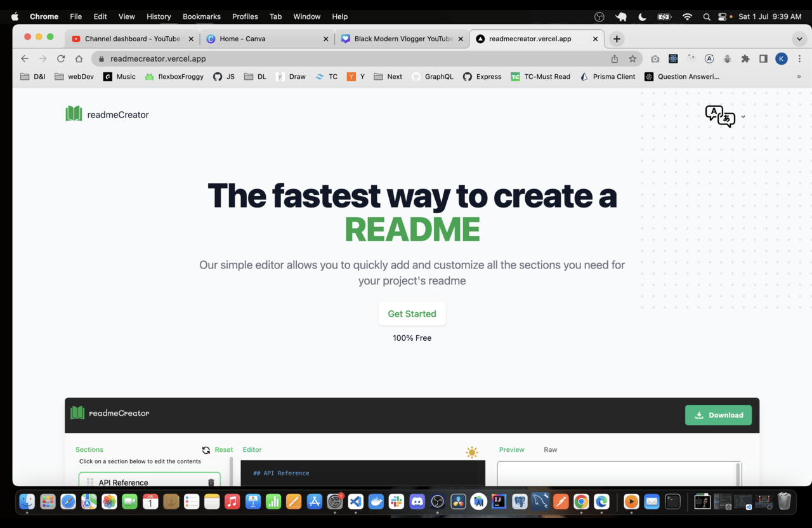Click the camera screenshot extension icon

pyautogui.click(x=655, y=58)
